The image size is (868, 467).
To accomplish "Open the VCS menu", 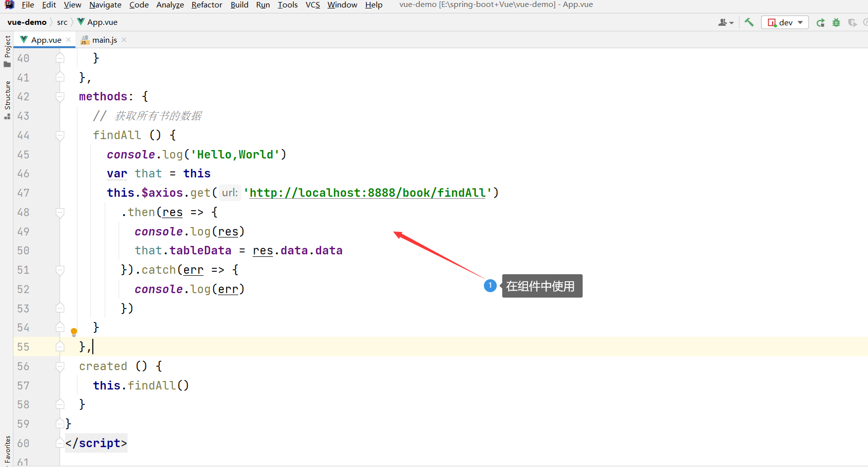I will click(x=313, y=5).
